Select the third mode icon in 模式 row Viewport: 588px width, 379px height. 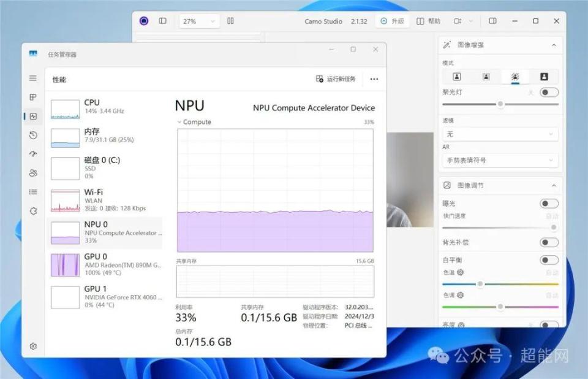coord(515,77)
